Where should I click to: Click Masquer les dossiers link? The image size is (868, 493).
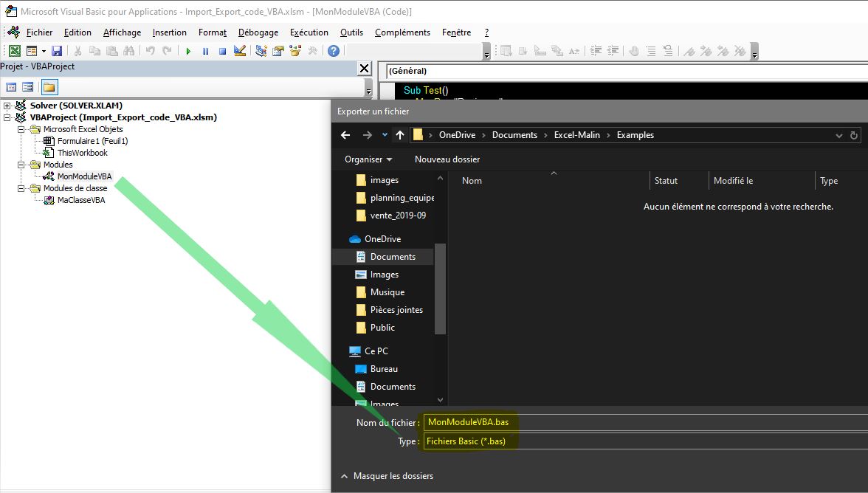coord(393,476)
